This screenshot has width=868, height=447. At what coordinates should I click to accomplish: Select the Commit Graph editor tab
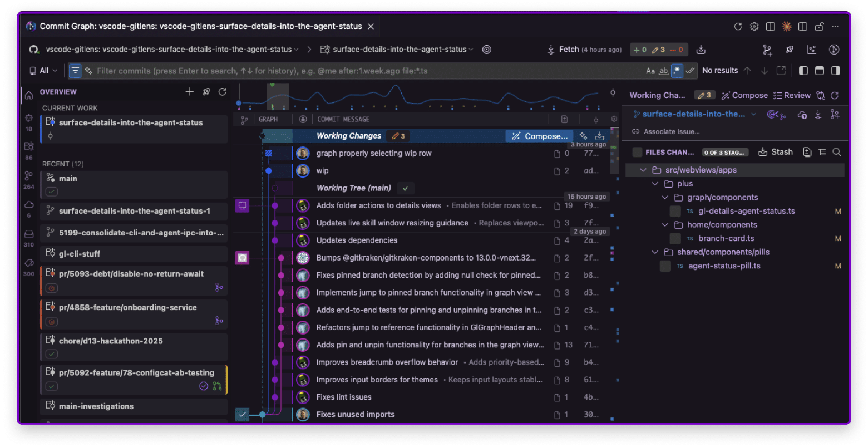[200, 26]
